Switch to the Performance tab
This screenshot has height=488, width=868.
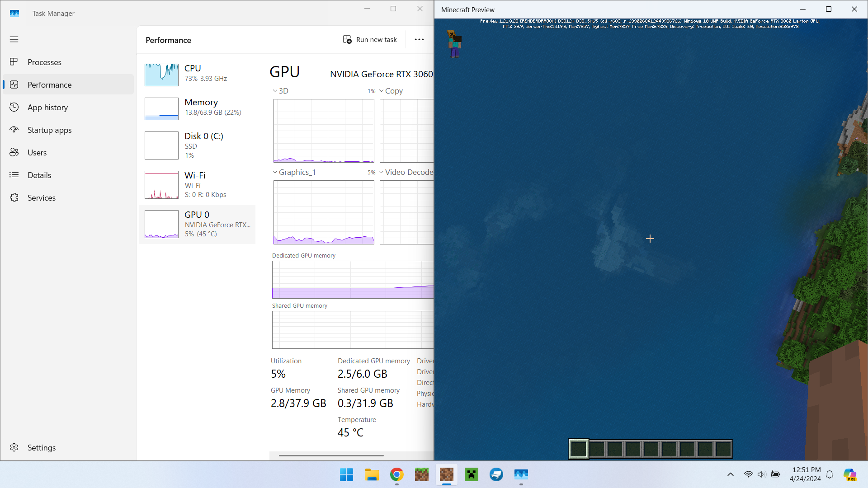[x=49, y=84]
